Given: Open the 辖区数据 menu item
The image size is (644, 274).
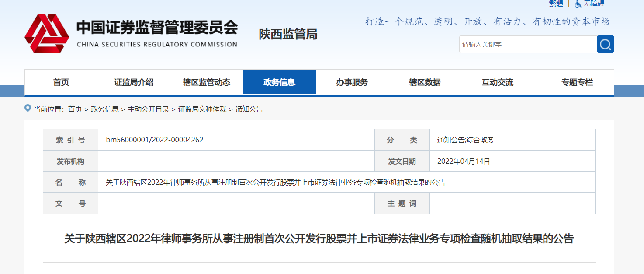Looking at the screenshot, I should (425, 82).
